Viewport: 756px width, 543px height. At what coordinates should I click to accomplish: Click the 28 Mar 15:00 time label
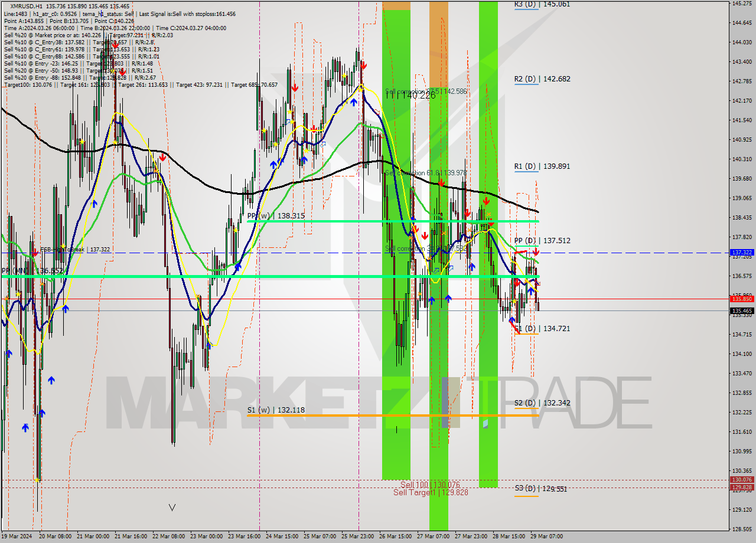[x=509, y=537]
